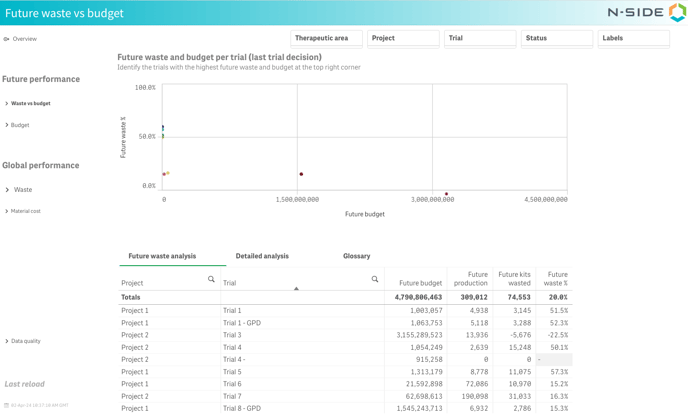
Task: Open the Status filter dropdown
Action: tap(556, 38)
